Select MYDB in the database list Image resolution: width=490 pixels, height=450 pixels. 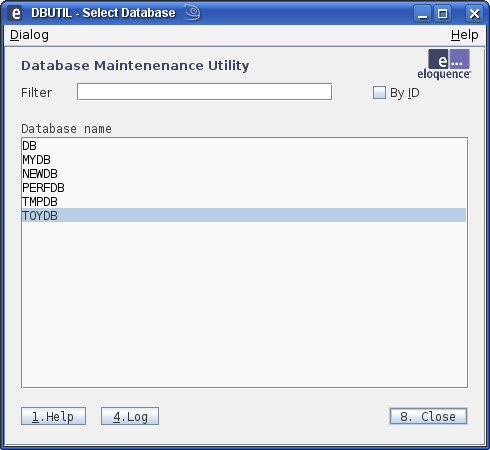tap(244, 160)
